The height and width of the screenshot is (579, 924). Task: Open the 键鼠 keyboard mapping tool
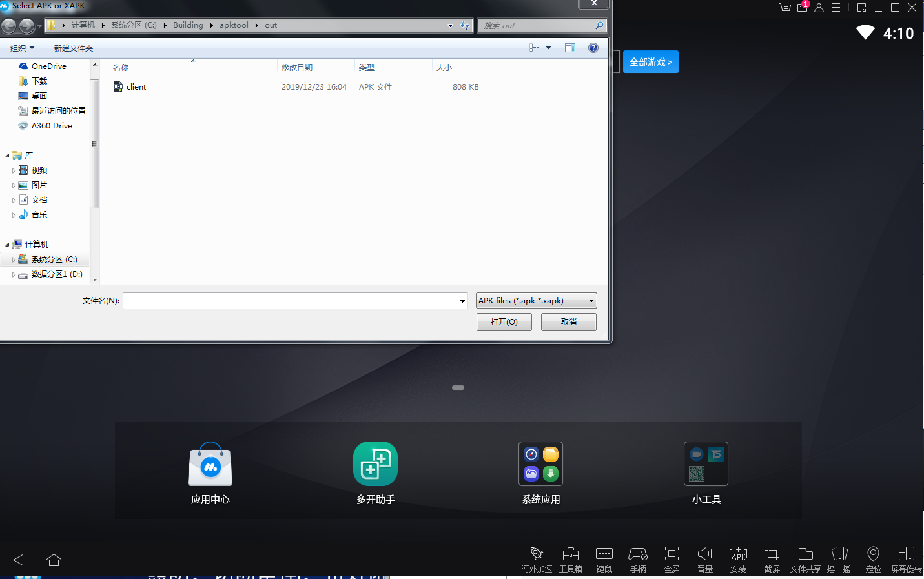pyautogui.click(x=604, y=559)
